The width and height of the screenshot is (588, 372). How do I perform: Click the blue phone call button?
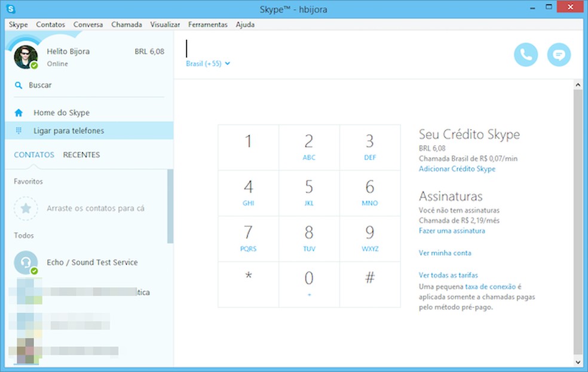[x=526, y=55]
